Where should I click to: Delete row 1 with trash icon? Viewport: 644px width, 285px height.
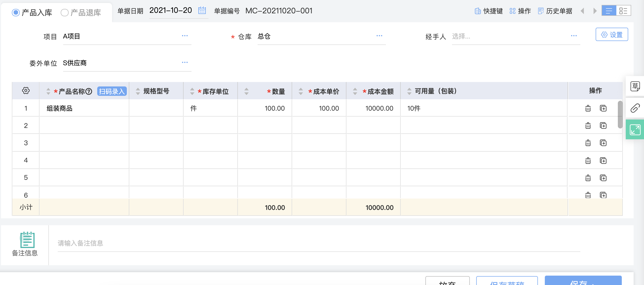(x=588, y=108)
